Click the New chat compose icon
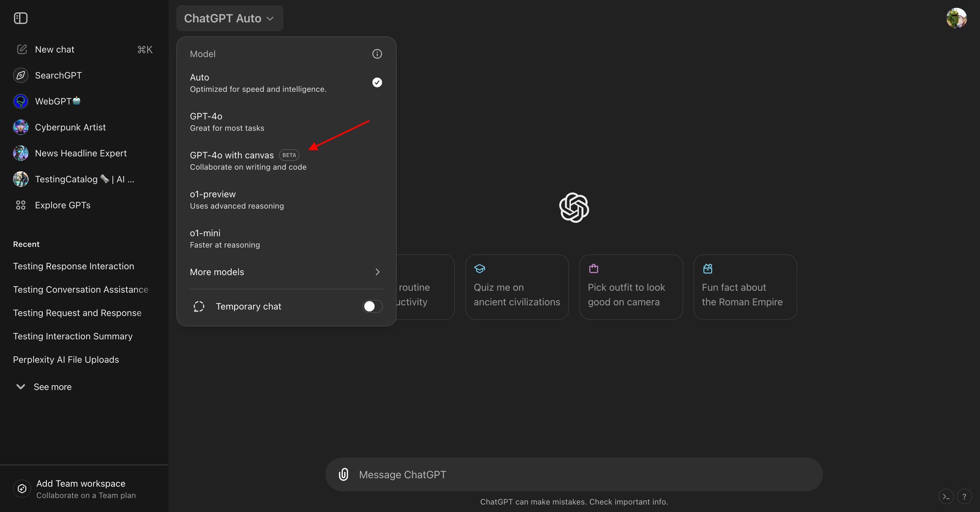Image resolution: width=980 pixels, height=512 pixels. (22, 49)
